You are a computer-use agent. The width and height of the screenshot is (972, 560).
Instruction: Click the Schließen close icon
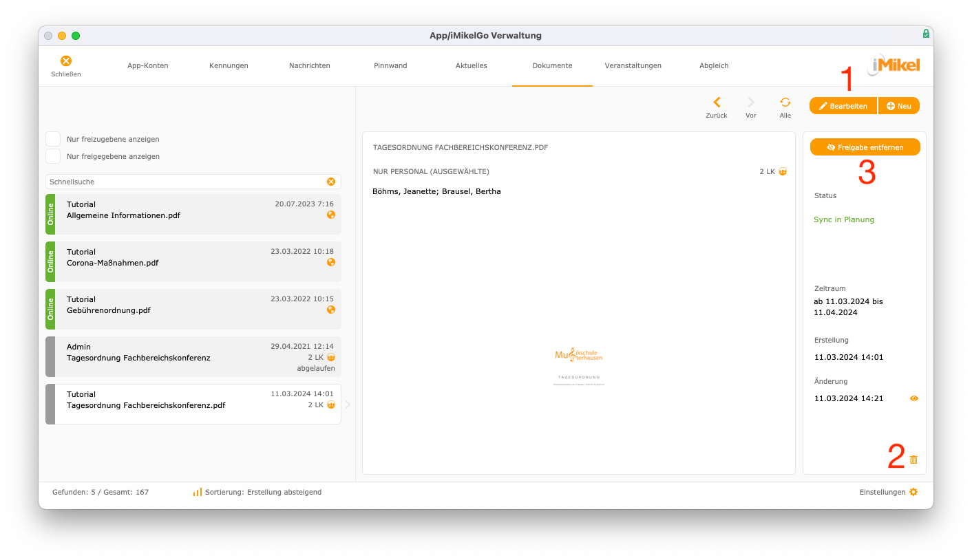[66, 61]
